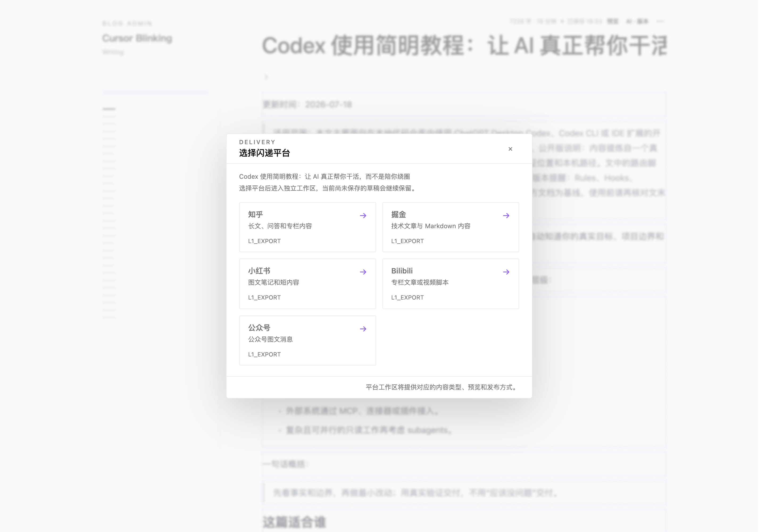Screen dimensions: 766x532
Task: Click the 选择平台后进入独立工作区 hint text
Action: click(x=328, y=188)
